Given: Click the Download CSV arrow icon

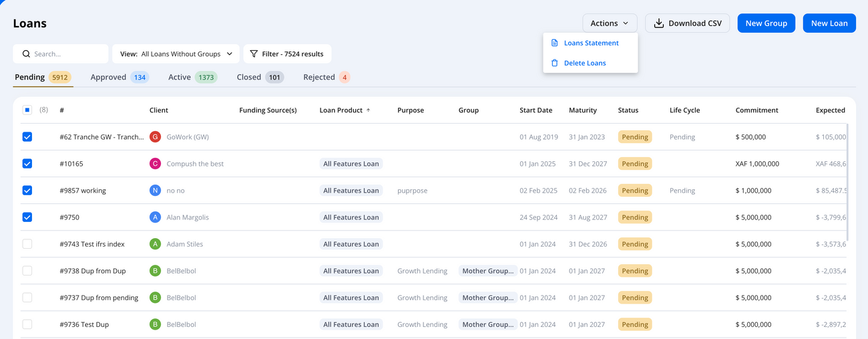Looking at the screenshot, I should pyautogui.click(x=658, y=23).
